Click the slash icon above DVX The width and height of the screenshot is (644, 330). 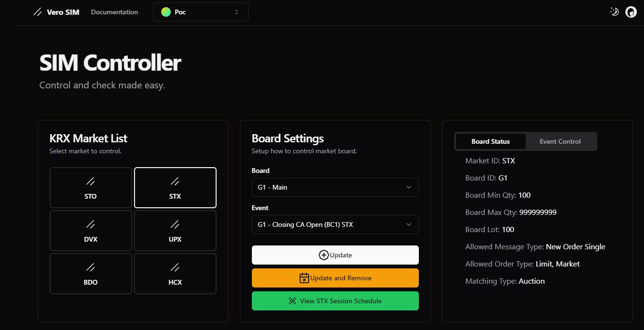click(90, 224)
